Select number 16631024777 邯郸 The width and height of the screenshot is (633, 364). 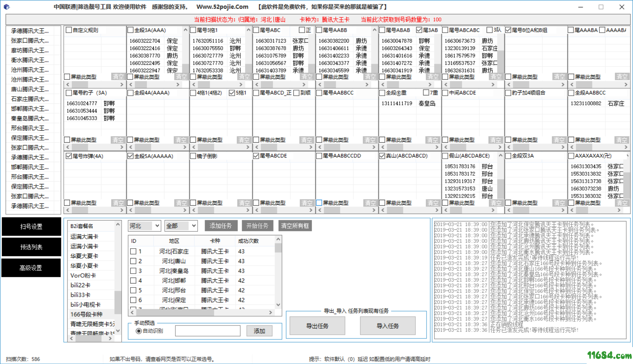(x=91, y=103)
